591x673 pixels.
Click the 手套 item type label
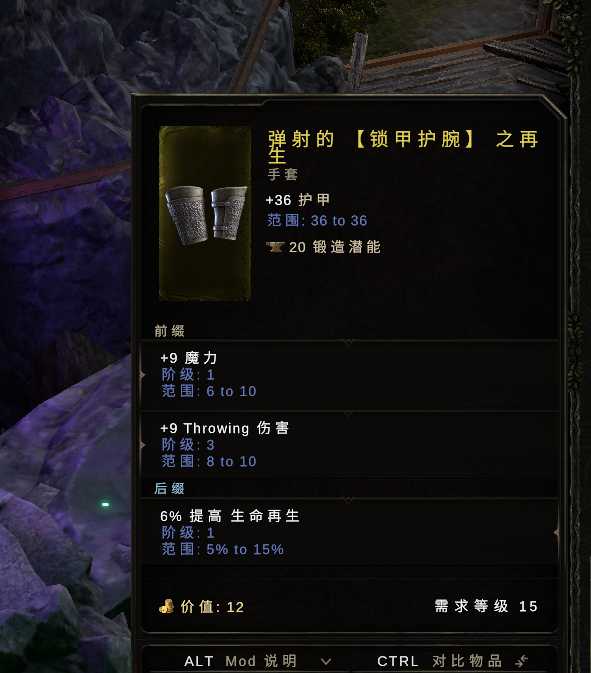282,174
